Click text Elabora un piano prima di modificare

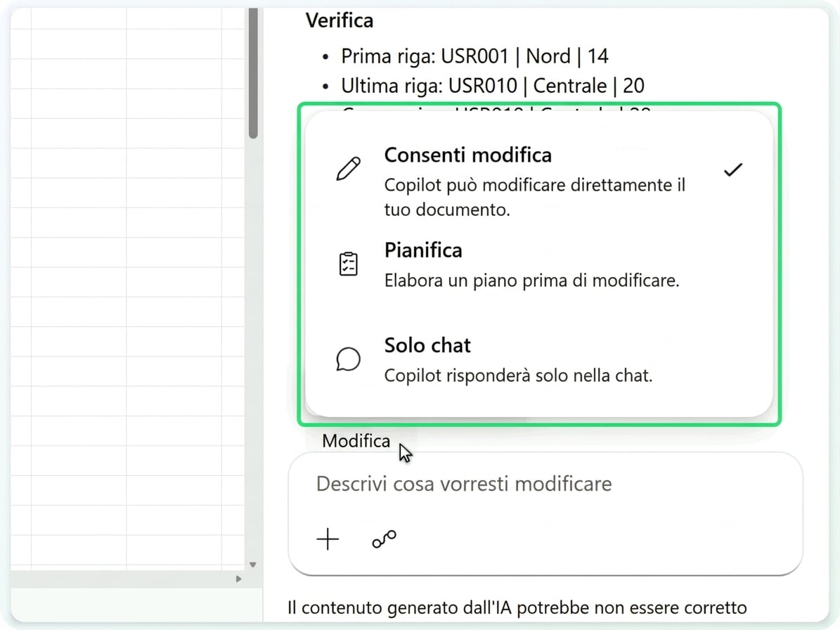pyautogui.click(x=531, y=281)
